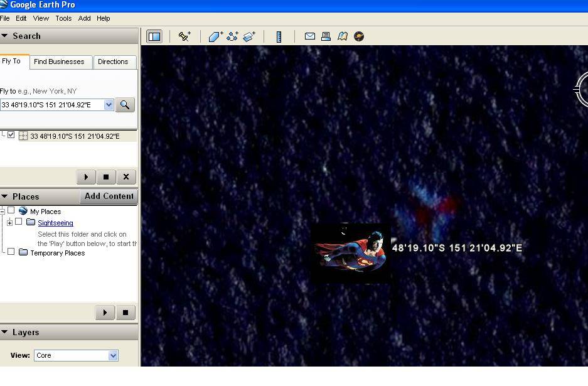This screenshot has height=386, width=588.
Task: Switch to Sky mode with planet icon
Action: coord(359,36)
